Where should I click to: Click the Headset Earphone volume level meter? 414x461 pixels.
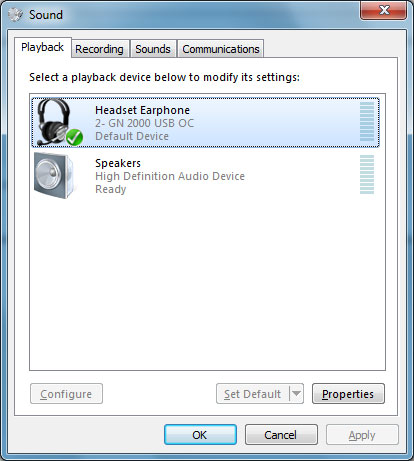(367, 122)
